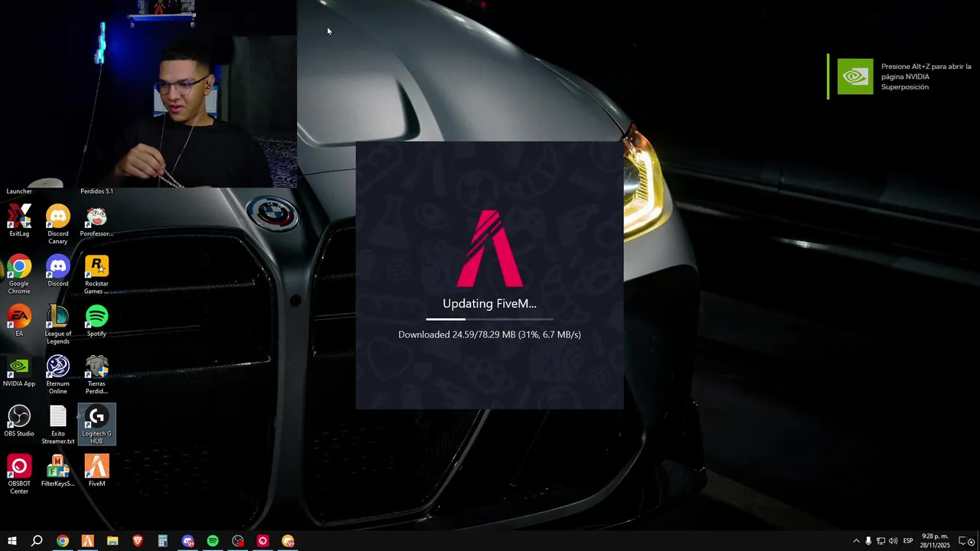Select Exito Streamer.txt file
980x551 pixels.
(x=58, y=425)
